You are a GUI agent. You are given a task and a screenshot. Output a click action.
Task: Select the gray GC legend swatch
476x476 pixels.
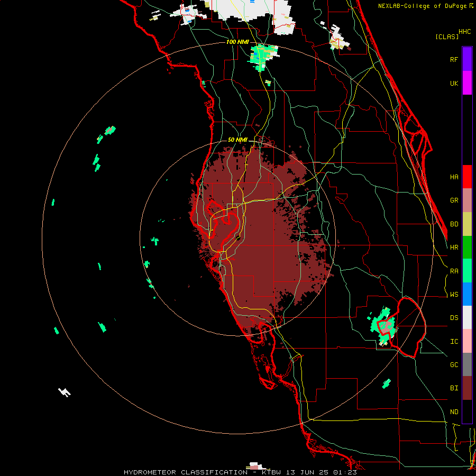(x=467, y=365)
